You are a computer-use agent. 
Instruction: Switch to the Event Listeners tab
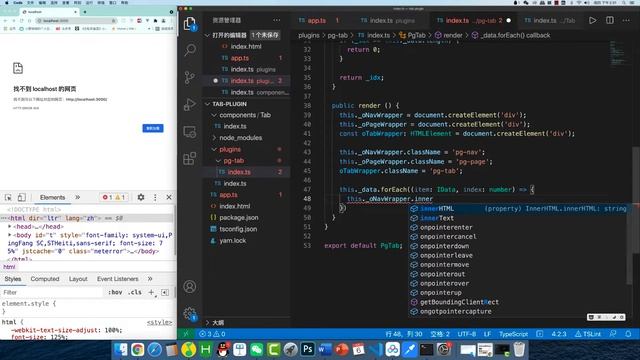point(118,279)
